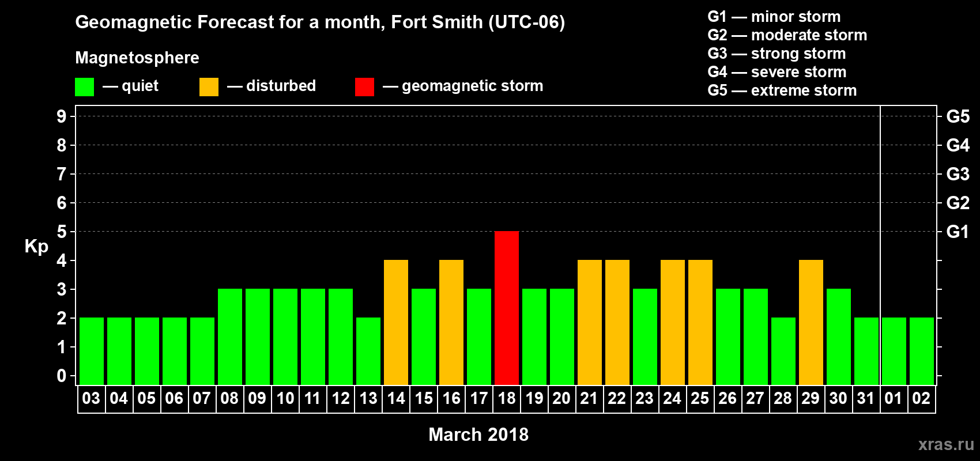Viewport: 980px width, 461px height.
Task: Click the G3 label on right axis
Action: point(958,174)
